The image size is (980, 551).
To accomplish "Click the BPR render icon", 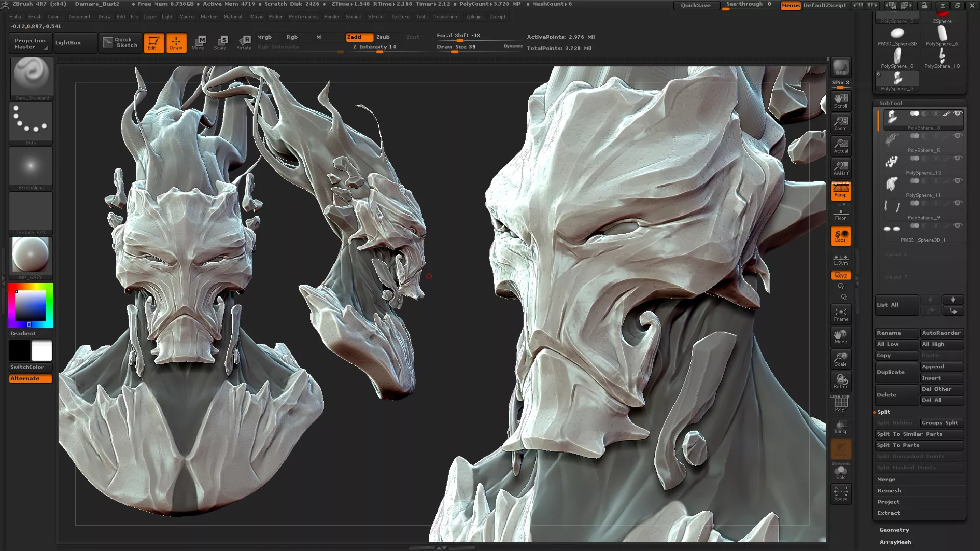I will 841,67.
